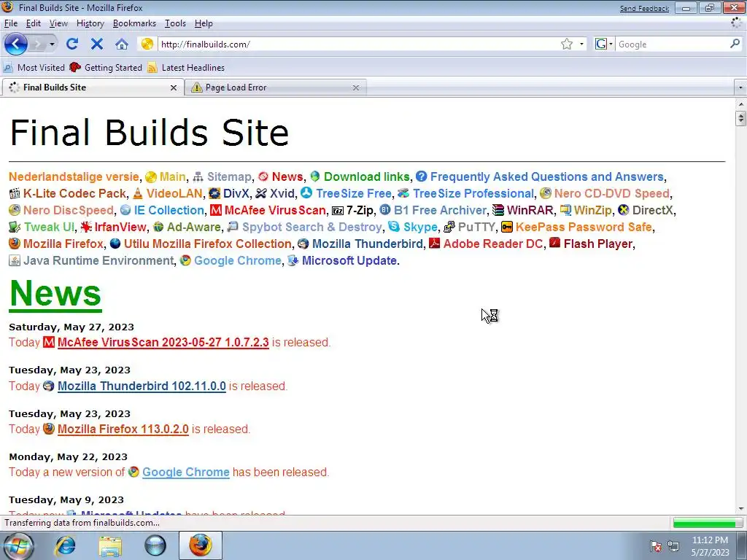
Task: Open Windows Explorer folder in the taskbar
Action: coord(110,545)
